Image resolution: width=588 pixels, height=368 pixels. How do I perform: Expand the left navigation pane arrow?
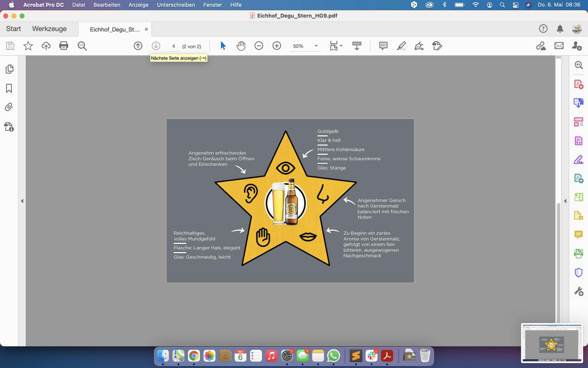tap(22, 201)
